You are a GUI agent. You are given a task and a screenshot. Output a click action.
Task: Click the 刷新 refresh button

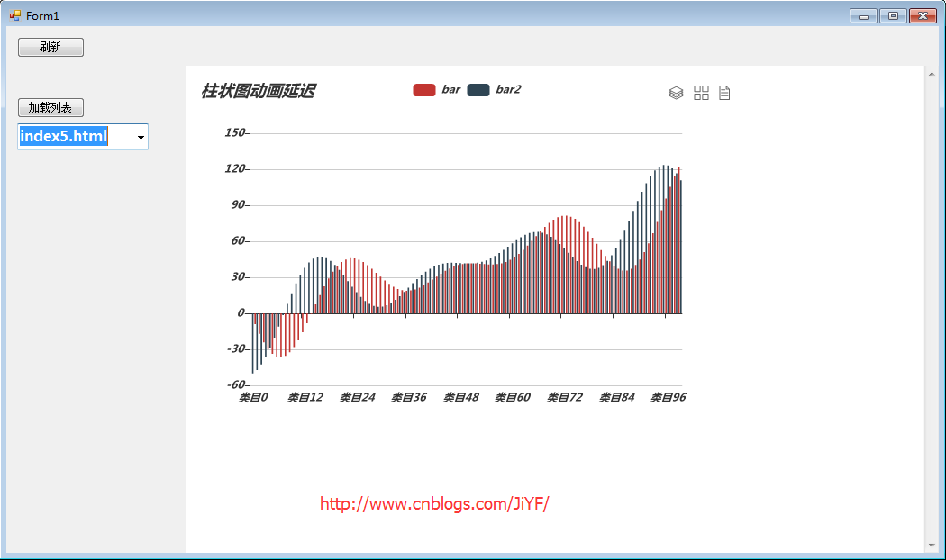point(50,47)
